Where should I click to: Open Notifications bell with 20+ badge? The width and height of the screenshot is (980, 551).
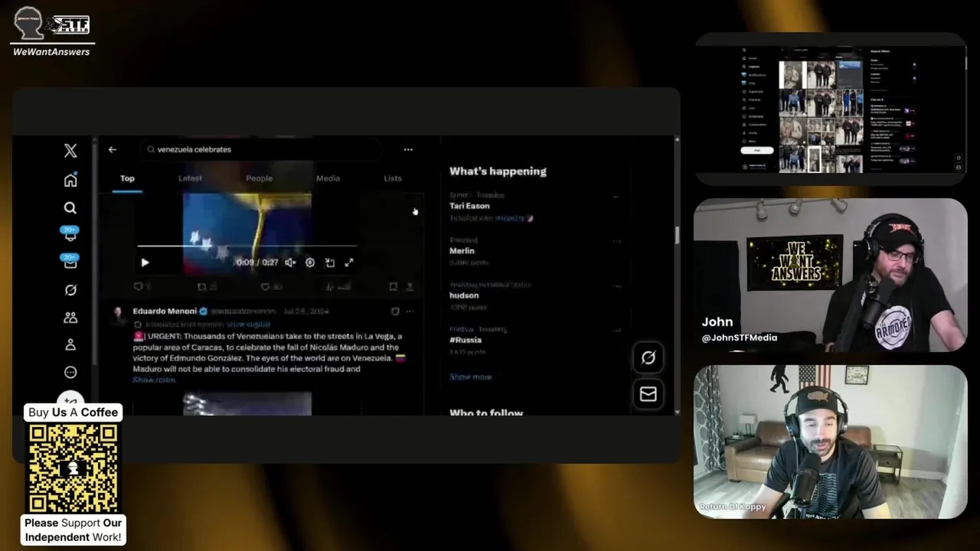70,234
